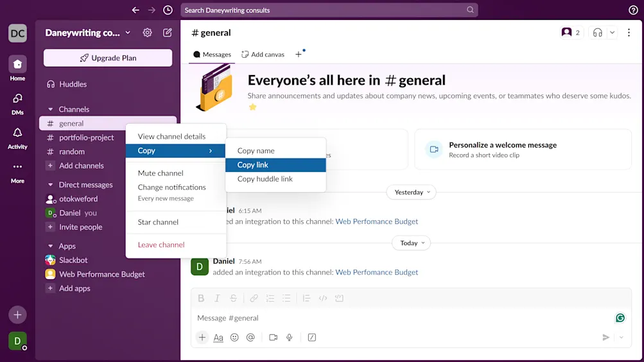Open the DC workspace switcher
The image size is (644, 362).
(18, 33)
